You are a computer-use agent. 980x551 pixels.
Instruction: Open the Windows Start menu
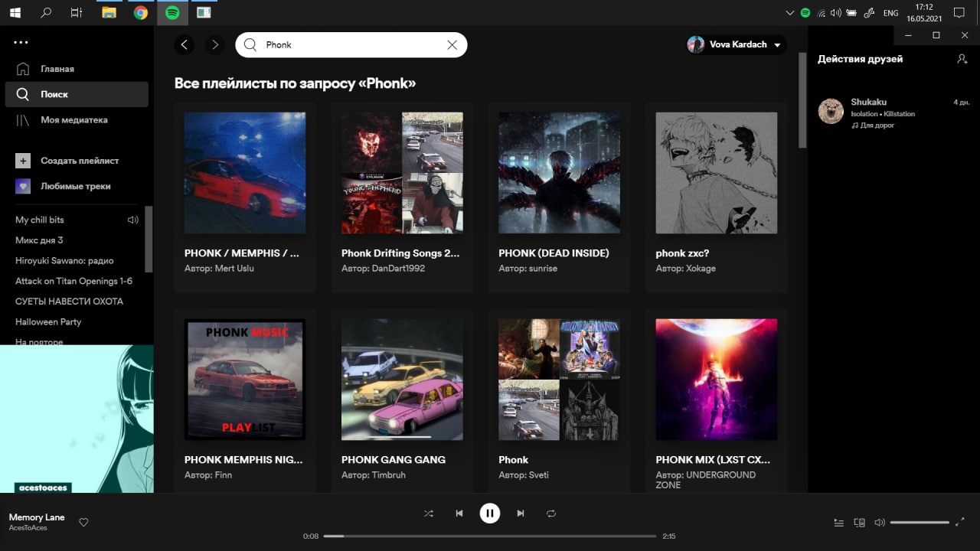coord(15,12)
